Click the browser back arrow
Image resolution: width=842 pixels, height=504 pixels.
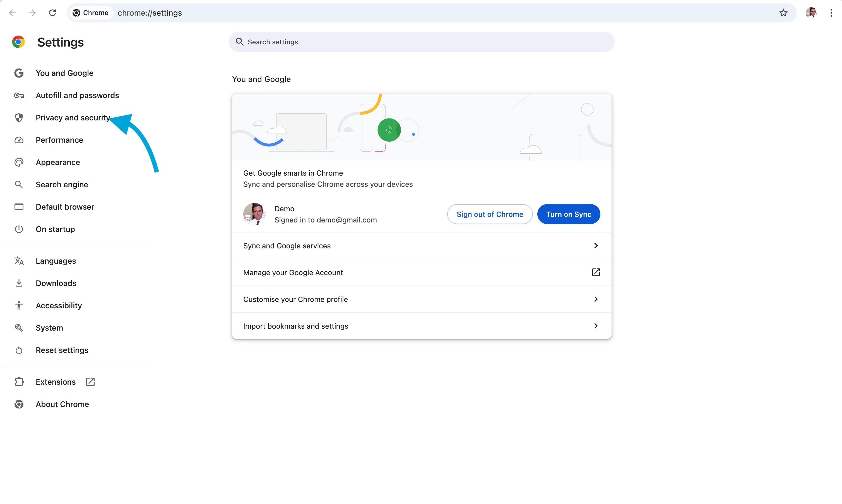pyautogui.click(x=13, y=13)
